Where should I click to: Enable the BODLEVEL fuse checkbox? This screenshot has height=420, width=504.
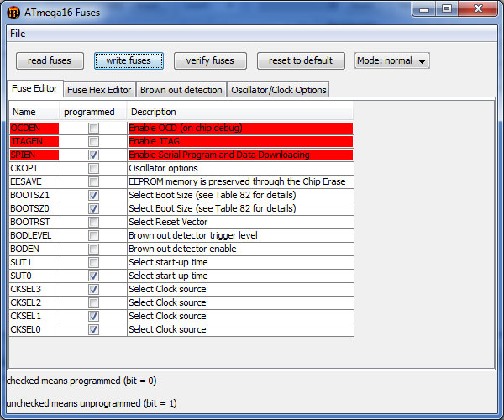pyautogui.click(x=93, y=235)
